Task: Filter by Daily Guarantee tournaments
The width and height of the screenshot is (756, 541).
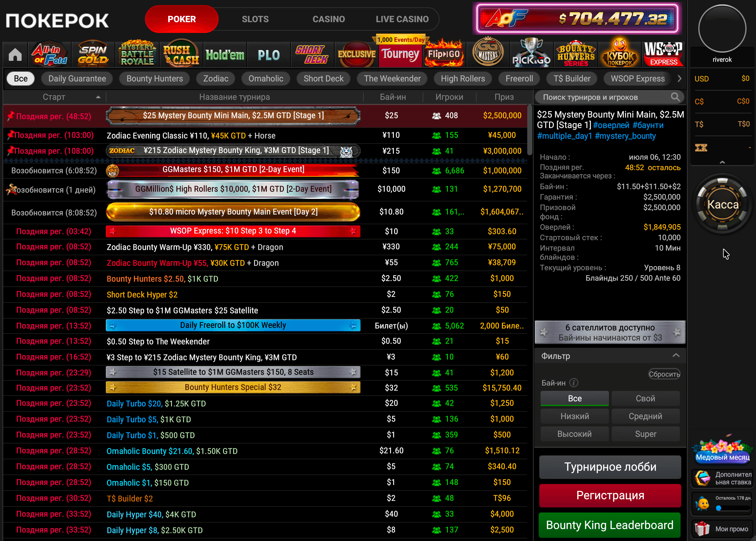Action: point(77,79)
